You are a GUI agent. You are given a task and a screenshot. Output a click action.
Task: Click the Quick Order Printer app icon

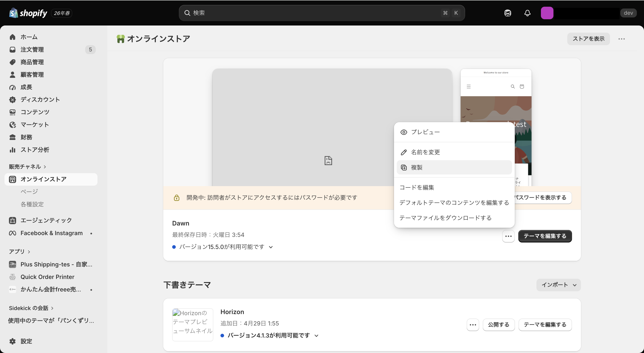(13, 277)
